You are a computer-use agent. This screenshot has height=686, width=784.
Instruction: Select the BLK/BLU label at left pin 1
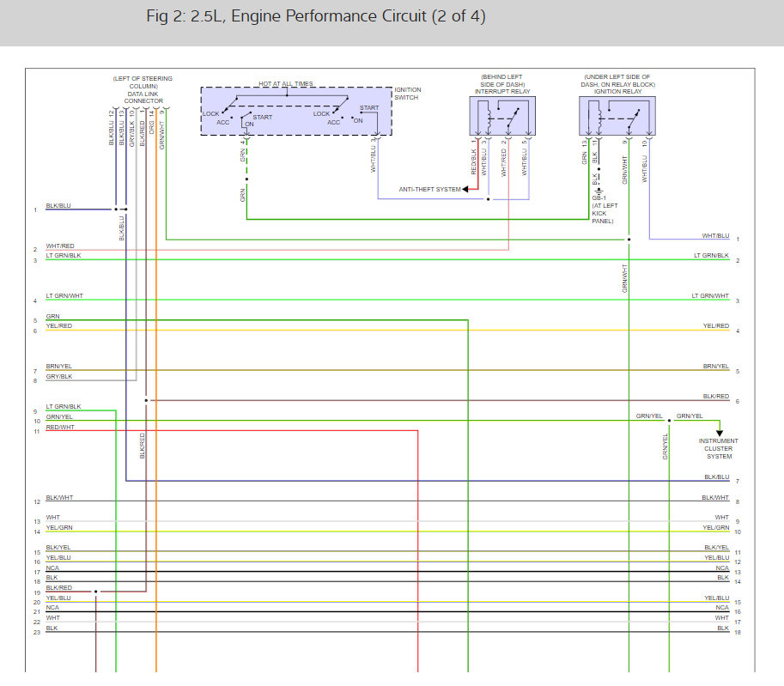(x=58, y=205)
